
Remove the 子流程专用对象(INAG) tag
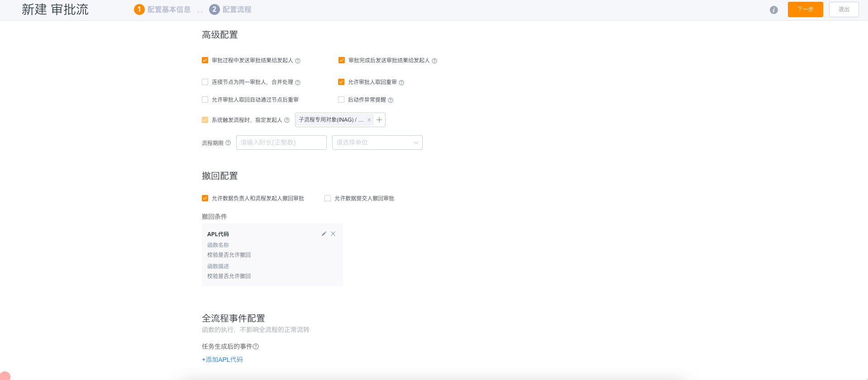pyautogui.click(x=369, y=120)
